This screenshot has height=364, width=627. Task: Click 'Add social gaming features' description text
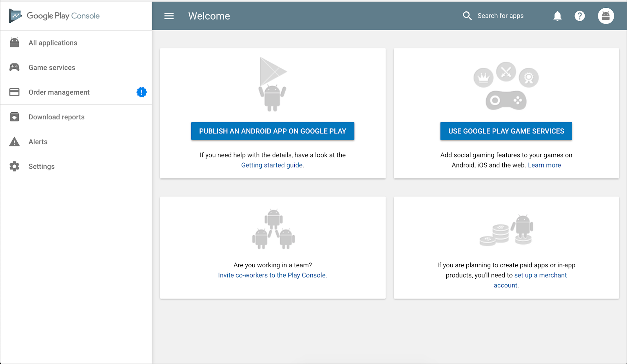point(506,160)
